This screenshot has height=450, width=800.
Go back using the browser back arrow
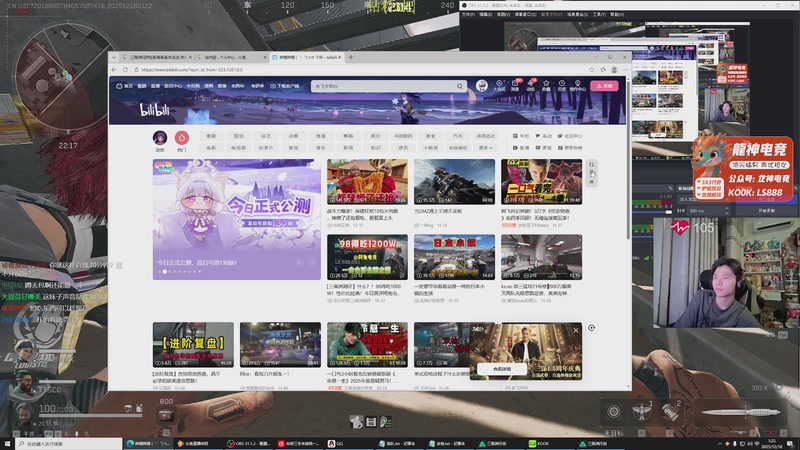114,69
